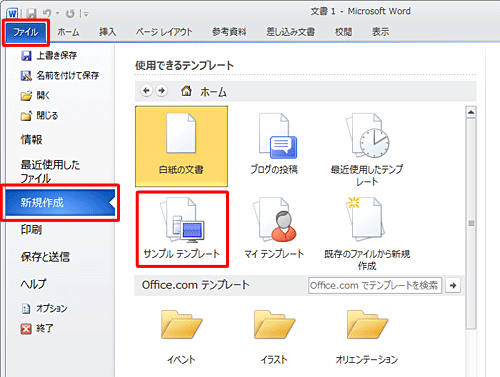This screenshot has height=377, width=500.
Task: Select 既存のファイルから新規作成
Action: pyautogui.click(x=367, y=233)
